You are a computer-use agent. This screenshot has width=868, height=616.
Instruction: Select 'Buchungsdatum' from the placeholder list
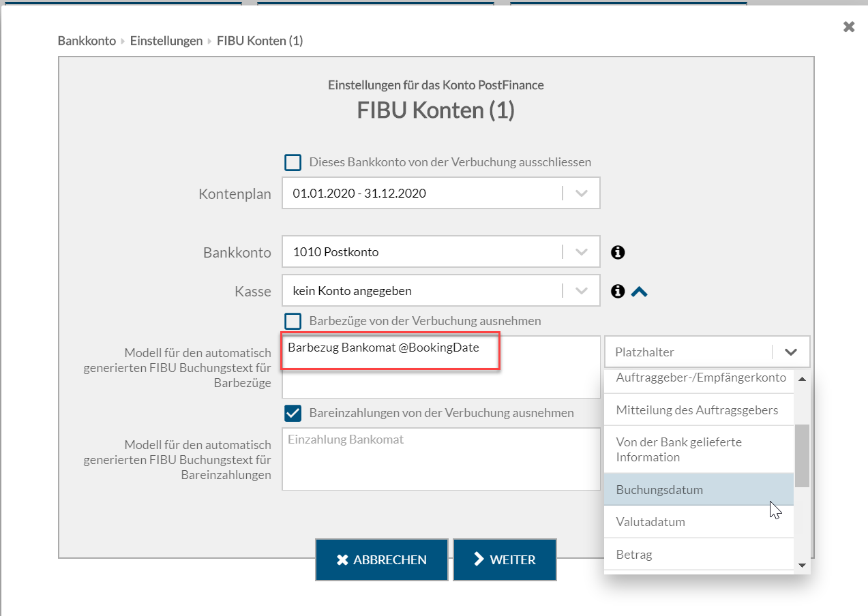click(x=699, y=489)
